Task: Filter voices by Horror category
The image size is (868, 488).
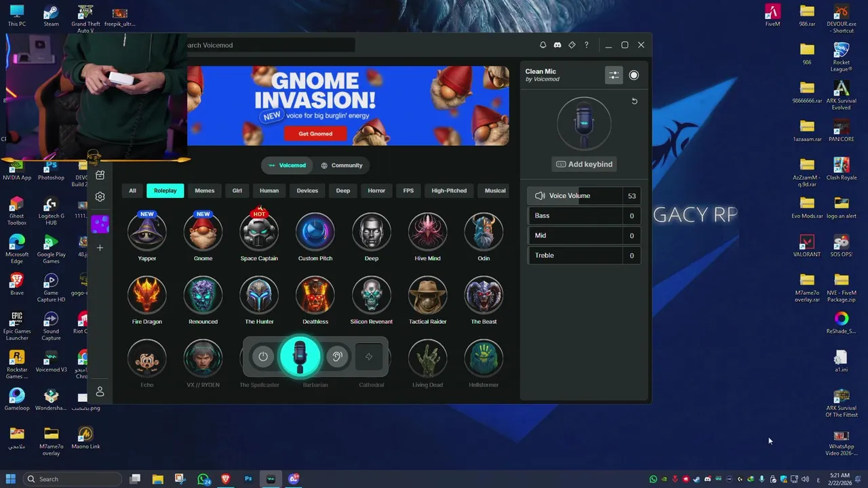Action: click(376, 190)
